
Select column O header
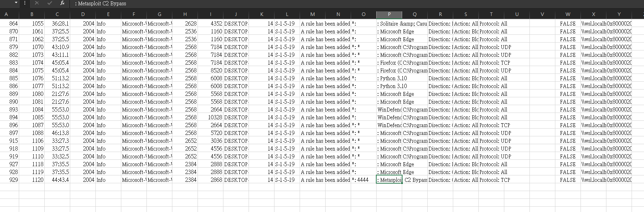[x=364, y=14]
